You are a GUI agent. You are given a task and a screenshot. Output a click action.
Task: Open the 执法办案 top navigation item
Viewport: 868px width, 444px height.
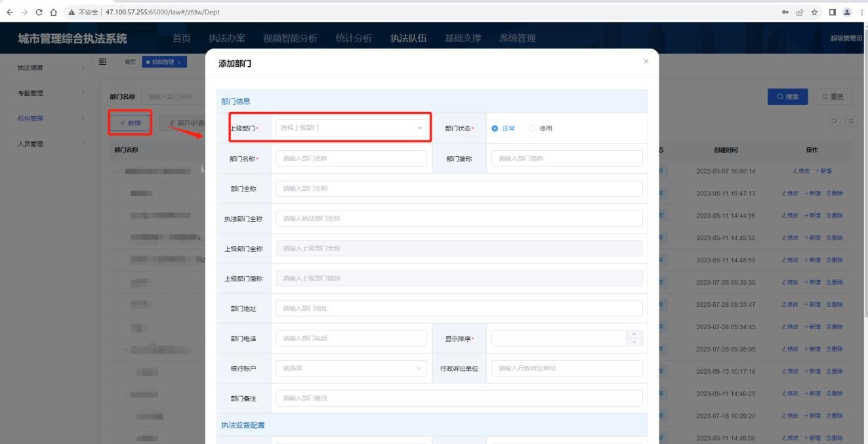point(227,39)
